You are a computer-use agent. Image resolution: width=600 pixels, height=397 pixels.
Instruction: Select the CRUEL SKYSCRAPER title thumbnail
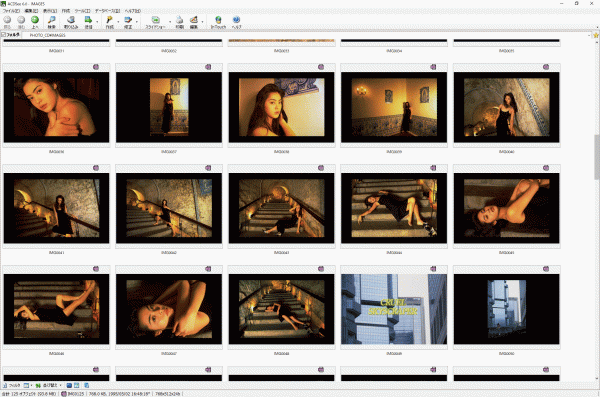394,309
